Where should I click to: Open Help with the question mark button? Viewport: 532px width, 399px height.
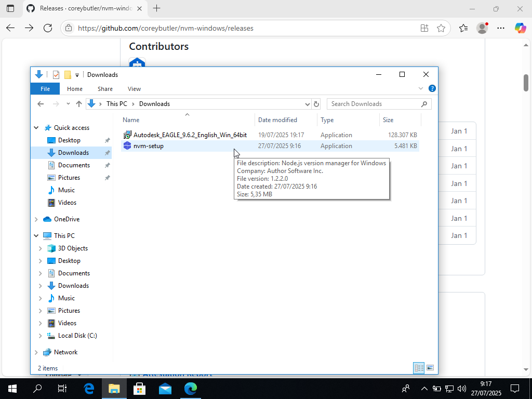(432, 88)
